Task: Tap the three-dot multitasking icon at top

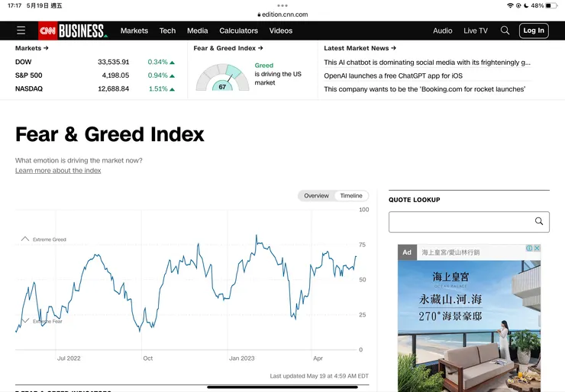Action: point(282,5)
